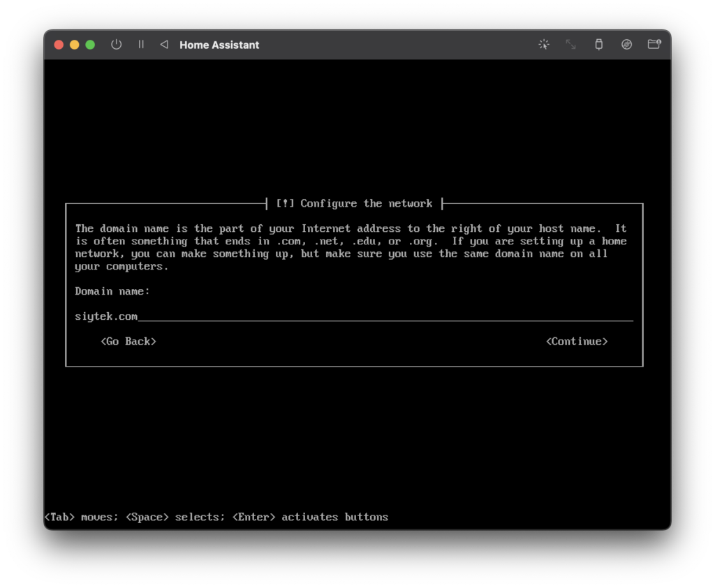Activate the <Go Back> button
The width and height of the screenshot is (715, 588).
pyautogui.click(x=128, y=341)
